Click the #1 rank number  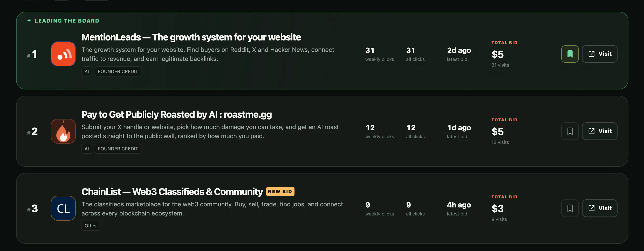pyautogui.click(x=32, y=54)
